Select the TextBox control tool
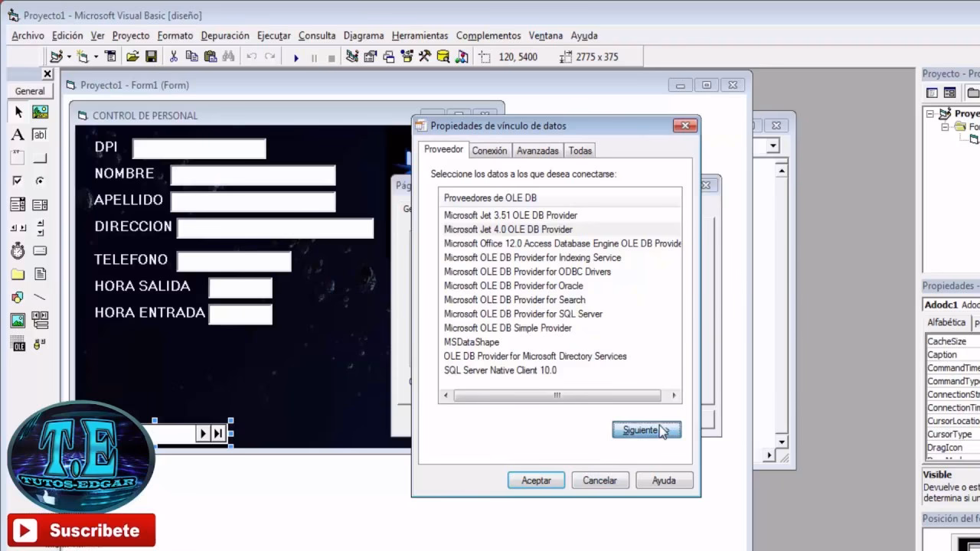Image resolution: width=980 pixels, height=551 pixels. click(x=40, y=135)
